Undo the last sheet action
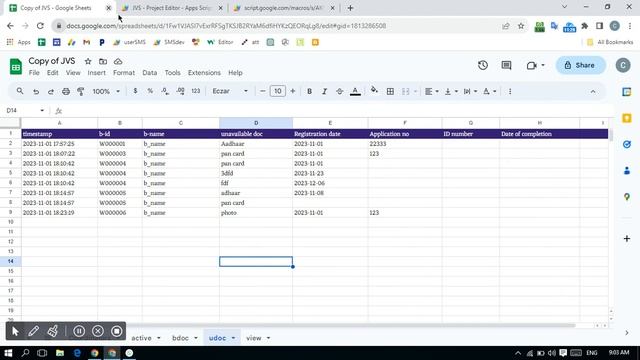 point(36,91)
